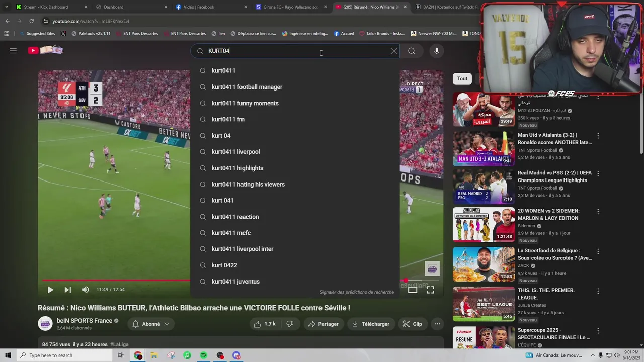
Task: Open File Explorer from the taskbar
Action: click(154, 355)
